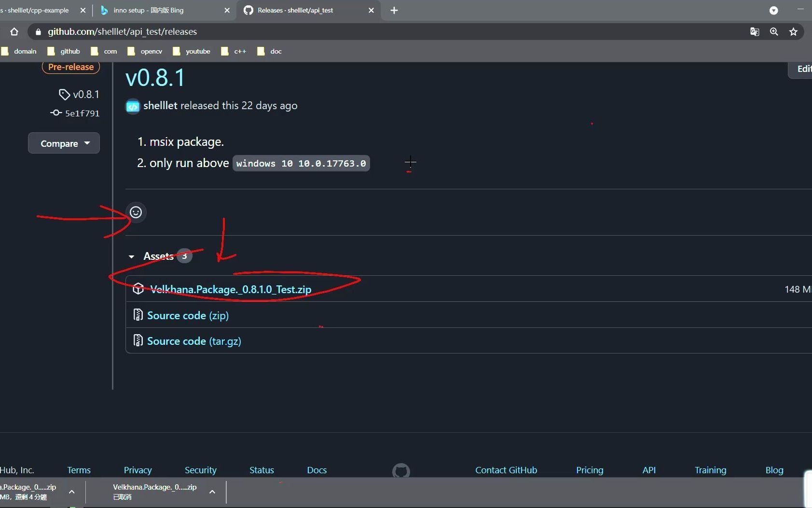812x508 pixels.
Task: Open the Terms footer link
Action: tap(79, 470)
